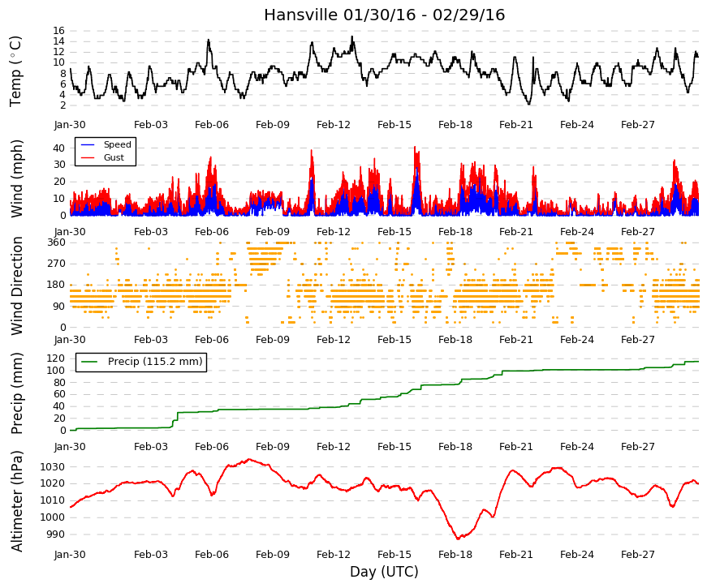
Task: Click Feb-24 tick under precipitation chart
Action: pyautogui.click(x=576, y=447)
